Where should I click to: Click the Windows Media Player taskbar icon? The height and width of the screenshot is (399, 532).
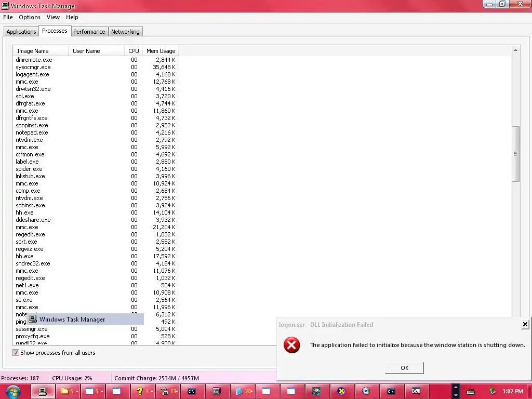[366, 391]
